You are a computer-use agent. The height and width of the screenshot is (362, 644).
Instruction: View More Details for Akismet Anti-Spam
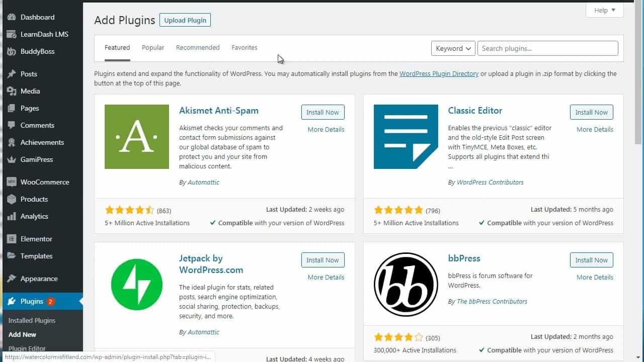tap(326, 129)
